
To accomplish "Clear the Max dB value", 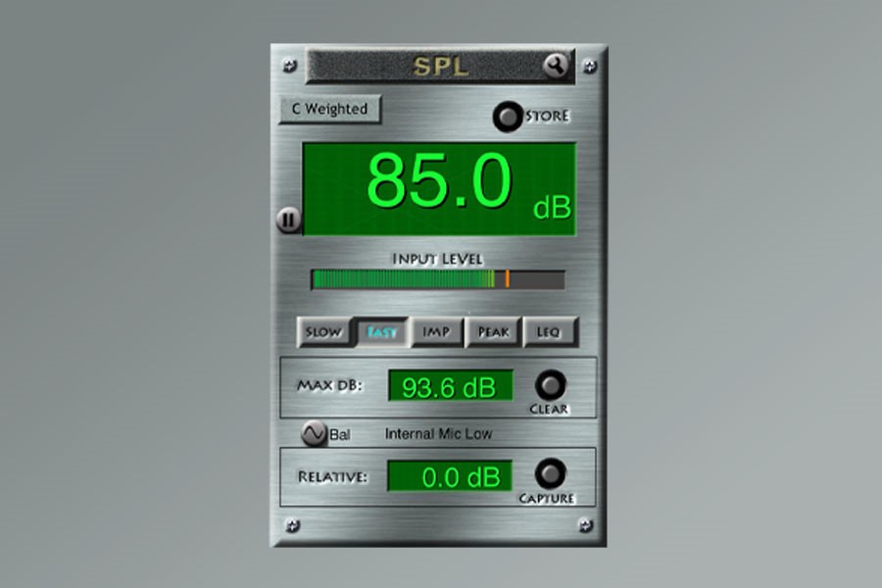I will point(550,385).
